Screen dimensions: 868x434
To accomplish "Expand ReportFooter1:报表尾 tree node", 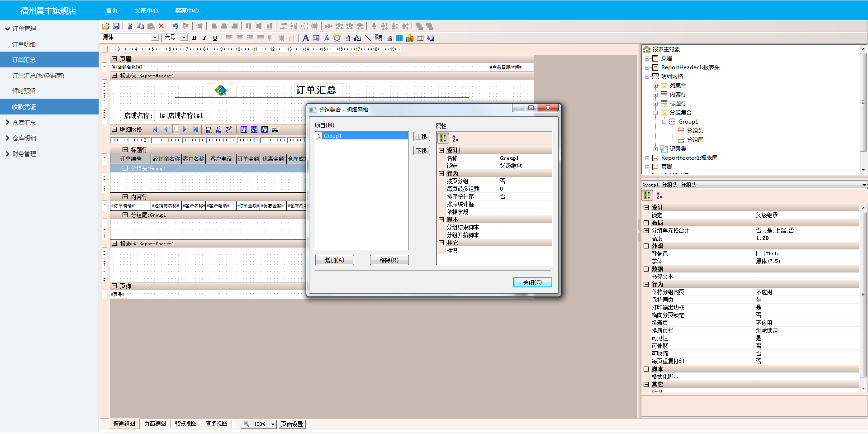I will click(647, 158).
